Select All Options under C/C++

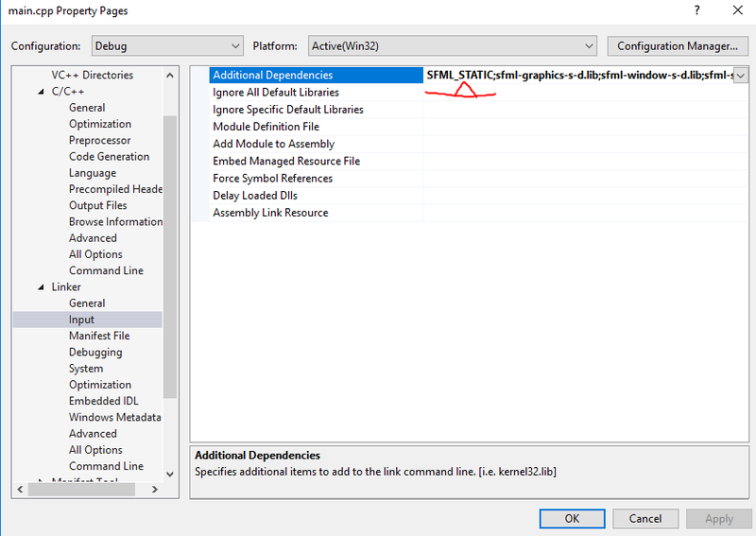(95, 254)
